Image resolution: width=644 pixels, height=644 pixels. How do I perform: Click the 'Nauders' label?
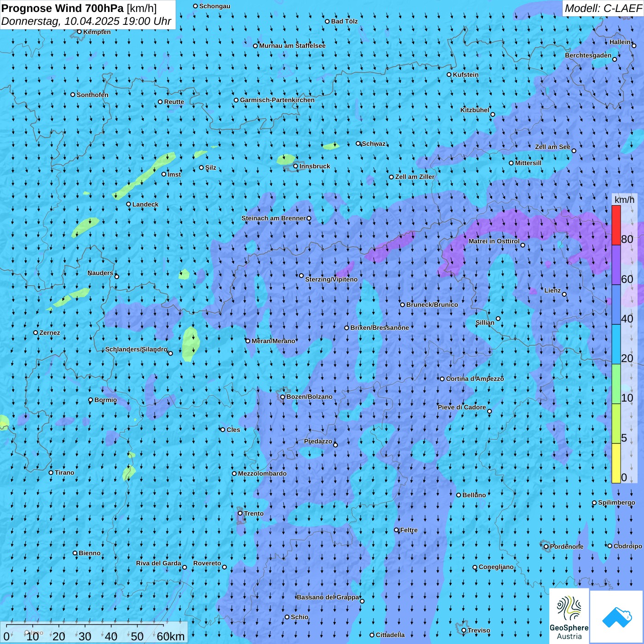pyautogui.click(x=100, y=273)
